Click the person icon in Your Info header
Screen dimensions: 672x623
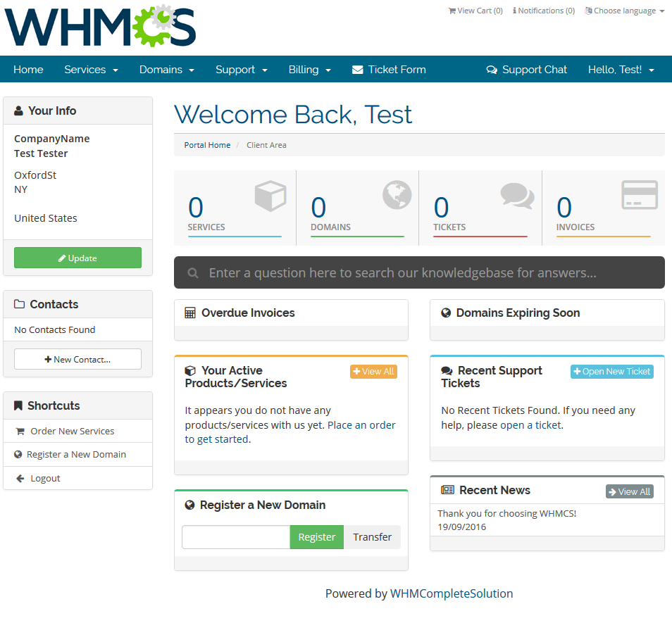coord(18,111)
